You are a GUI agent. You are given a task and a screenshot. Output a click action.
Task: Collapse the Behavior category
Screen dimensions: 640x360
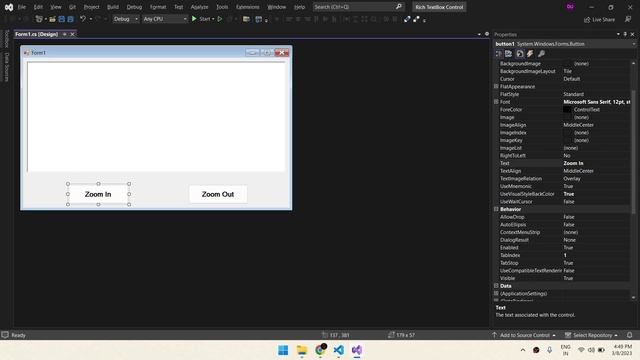[x=496, y=209]
